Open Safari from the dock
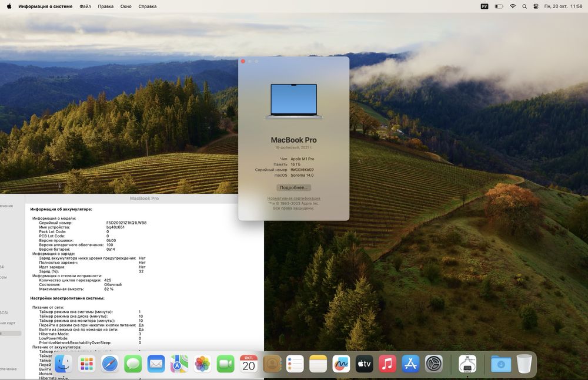The height and width of the screenshot is (380, 588). point(109,364)
